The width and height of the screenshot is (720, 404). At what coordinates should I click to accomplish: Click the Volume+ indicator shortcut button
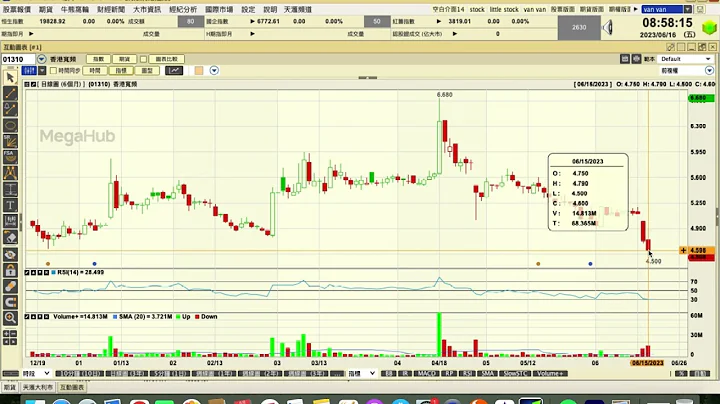(x=551, y=374)
